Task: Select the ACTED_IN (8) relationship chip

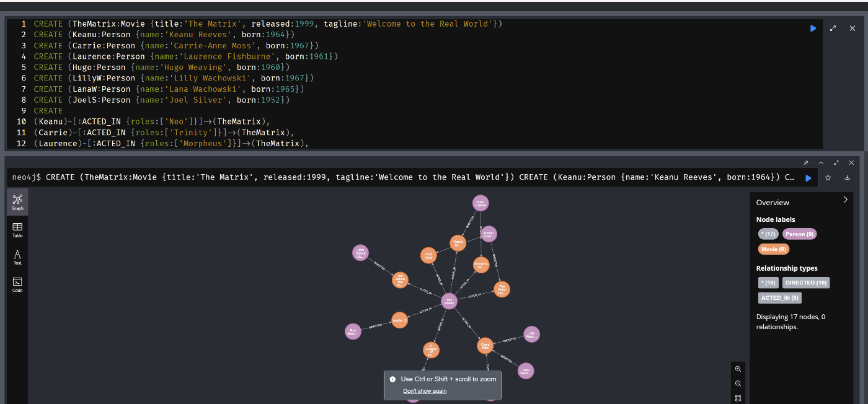Action: 780,298
